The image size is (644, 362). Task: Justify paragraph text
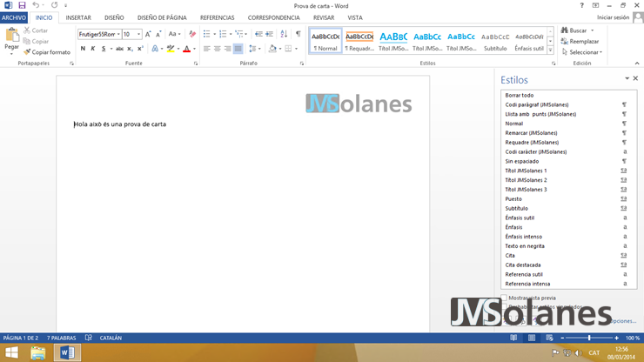[238, 49]
